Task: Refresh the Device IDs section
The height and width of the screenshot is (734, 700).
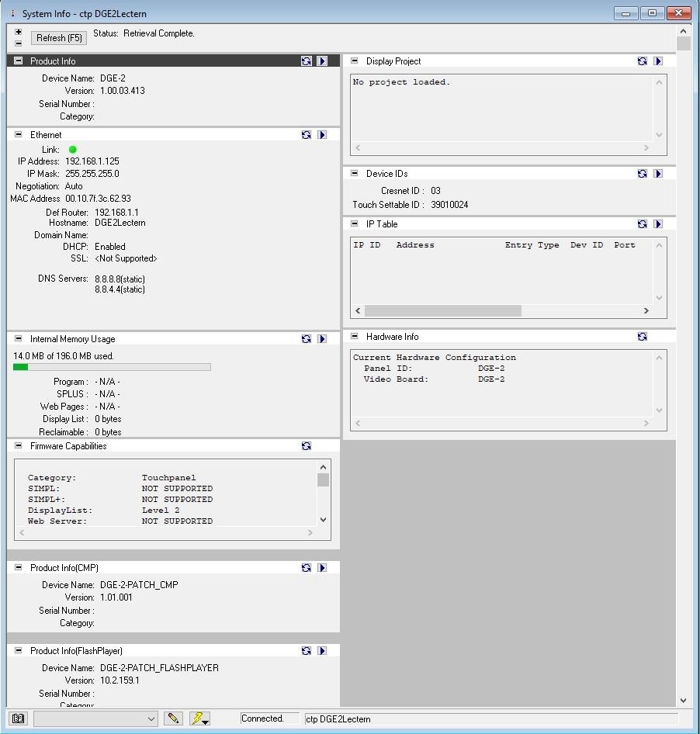Action: click(x=643, y=174)
